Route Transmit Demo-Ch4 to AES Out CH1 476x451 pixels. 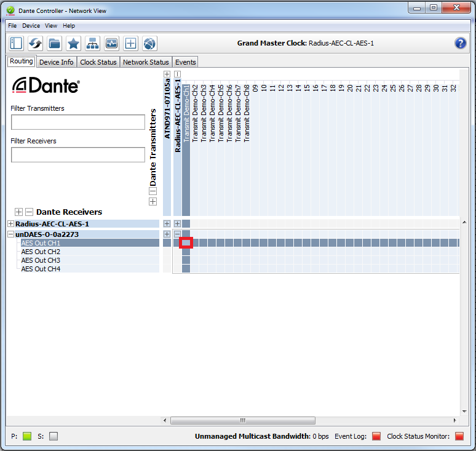tap(212, 243)
